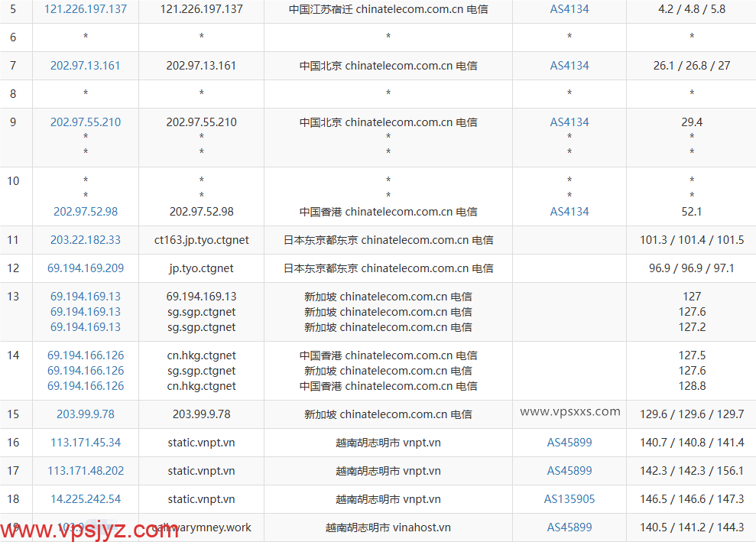Click AS4134 on the hop 10 row

tap(569, 212)
